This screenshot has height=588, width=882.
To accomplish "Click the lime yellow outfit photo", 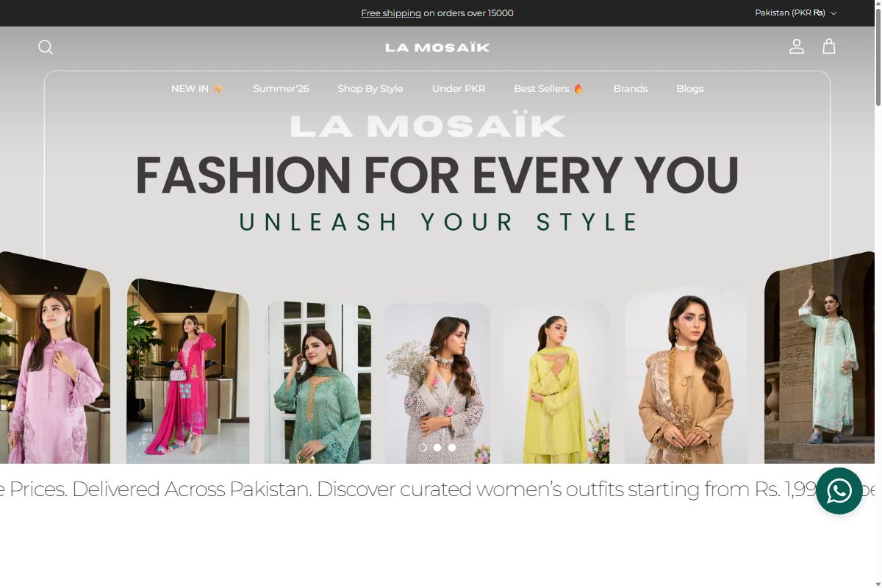I will [556, 382].
